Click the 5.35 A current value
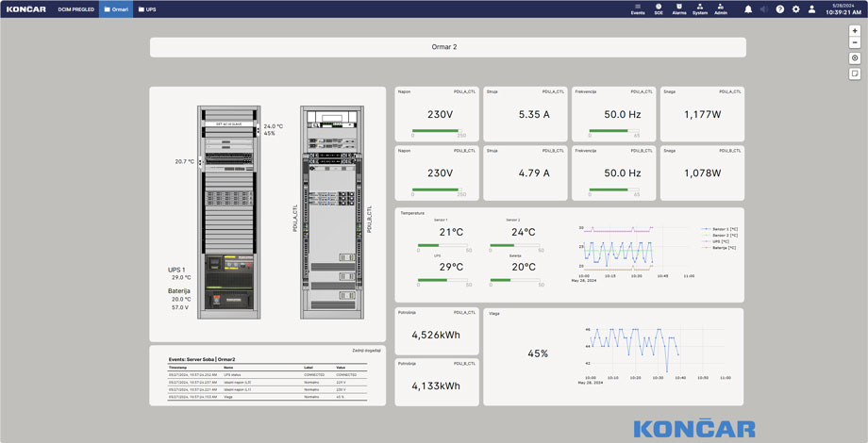The width and height of the screenshot is (868, 443). (x=534, y=115)
